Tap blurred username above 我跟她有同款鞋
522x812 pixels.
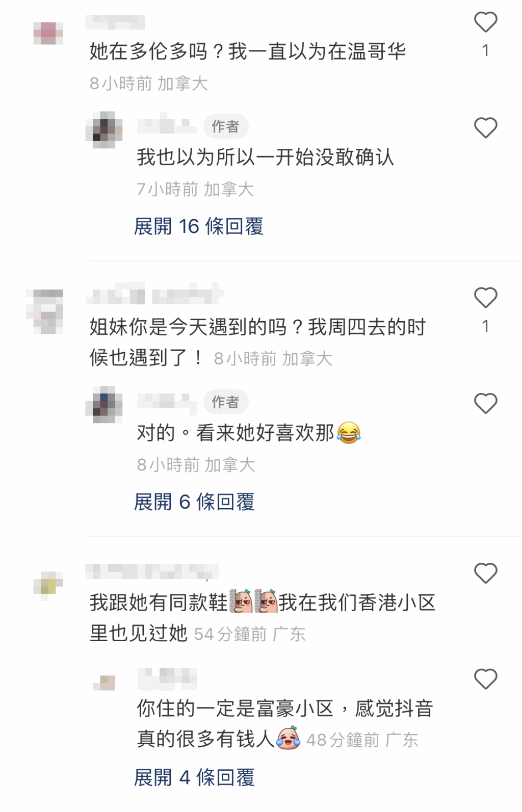tap(152, 572)
